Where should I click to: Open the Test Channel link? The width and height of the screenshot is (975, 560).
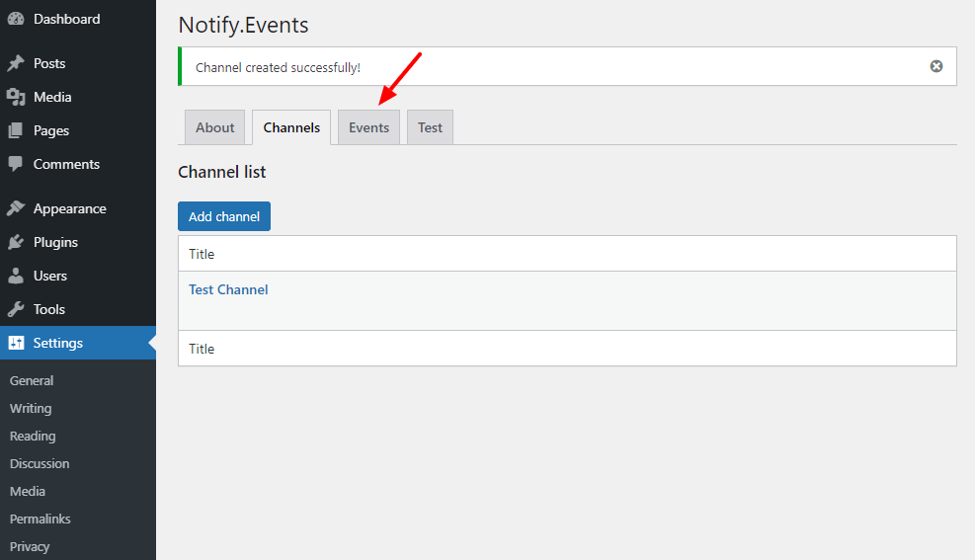pos(228,289)
